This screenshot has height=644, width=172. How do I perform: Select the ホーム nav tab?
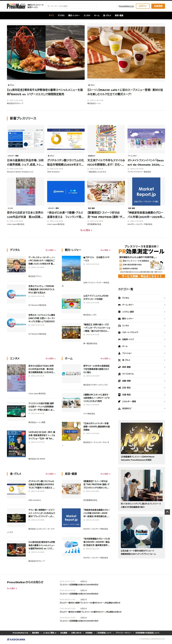pyautogui.click(x=97, y=16)
